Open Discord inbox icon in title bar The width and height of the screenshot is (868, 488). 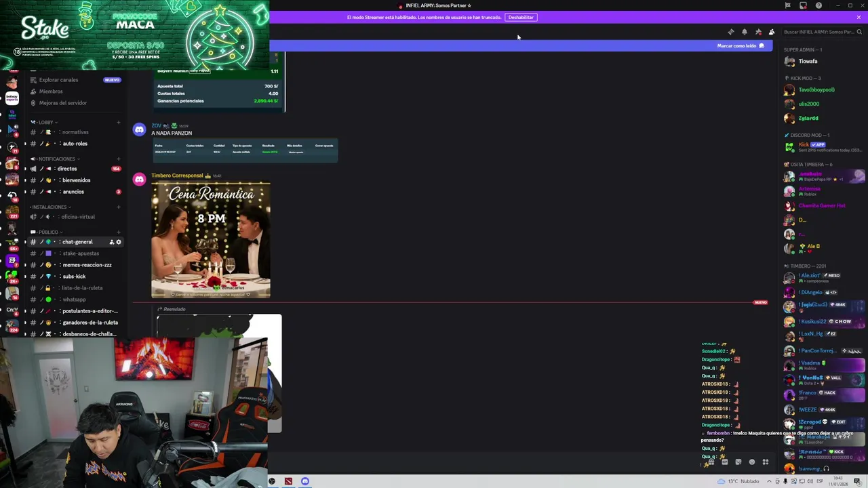(803, 5)
